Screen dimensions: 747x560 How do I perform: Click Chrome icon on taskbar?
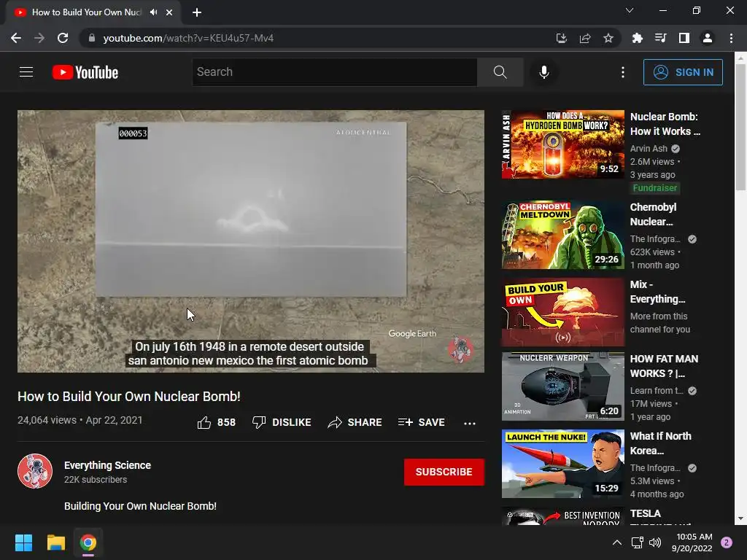[x=88, y=542]
